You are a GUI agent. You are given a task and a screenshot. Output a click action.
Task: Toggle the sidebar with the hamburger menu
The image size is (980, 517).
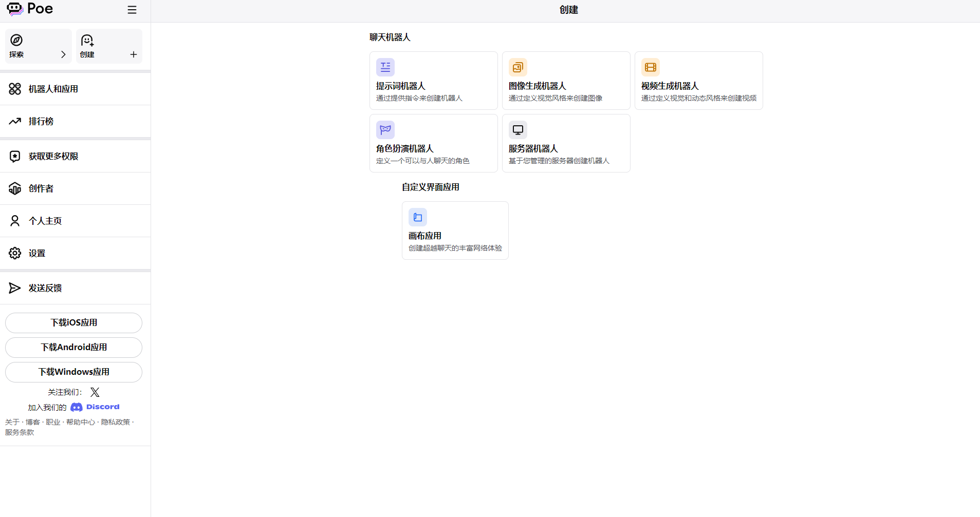pyautogui.click(x=132, y=9)
